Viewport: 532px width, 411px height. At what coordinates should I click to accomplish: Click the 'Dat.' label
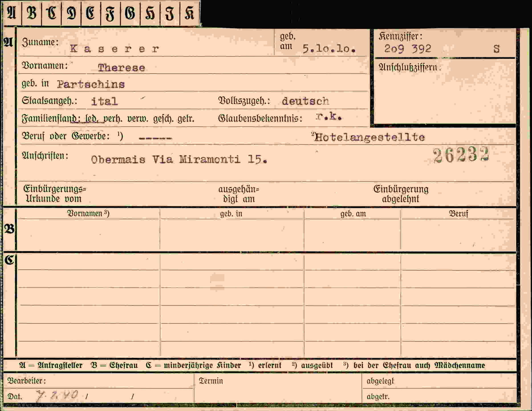pyautogui.click(x=15, y=397)
